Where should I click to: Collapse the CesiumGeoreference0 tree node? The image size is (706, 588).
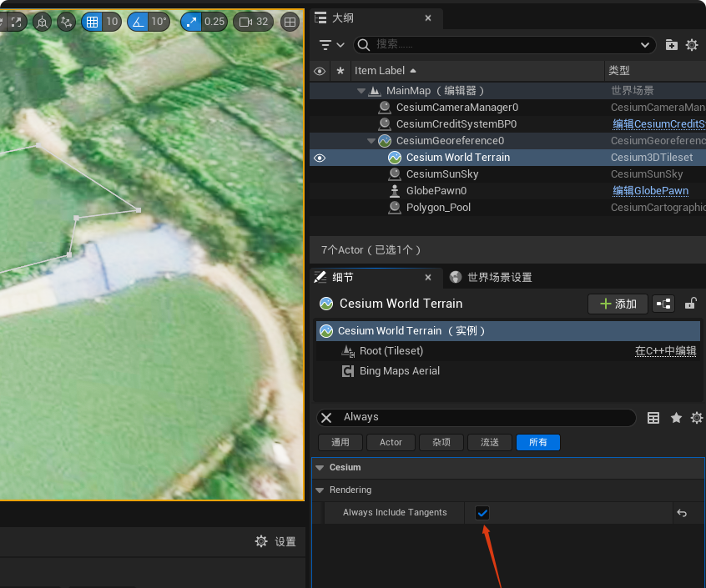371,141
